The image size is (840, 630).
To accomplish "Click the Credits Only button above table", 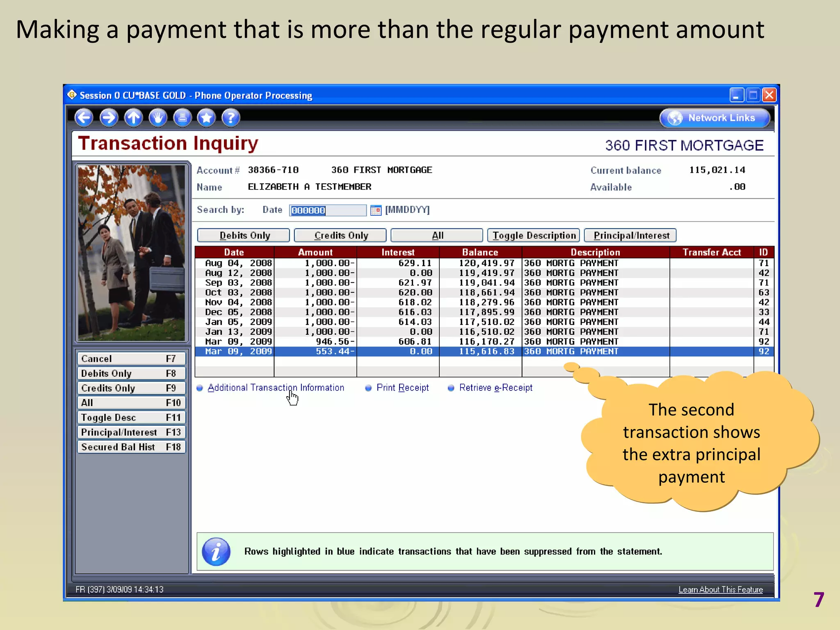I will pos(340,235).
